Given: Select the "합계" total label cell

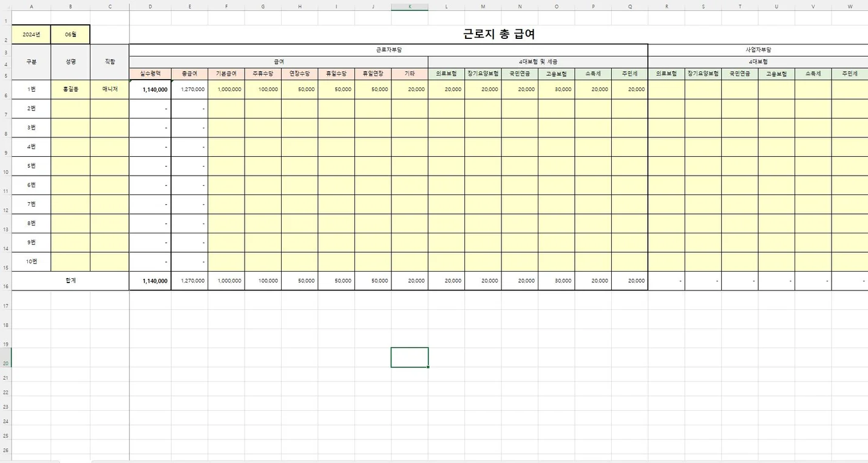Looking at the screenshot, I should pyautogui.click(x=70, y=281).
